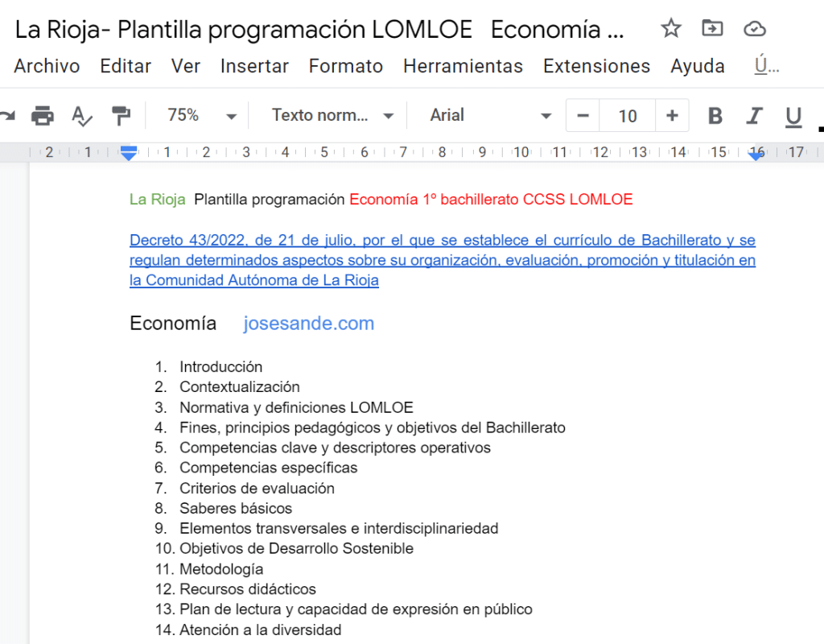Increase font size with plus button
The image size is (824, 644).
672,116
